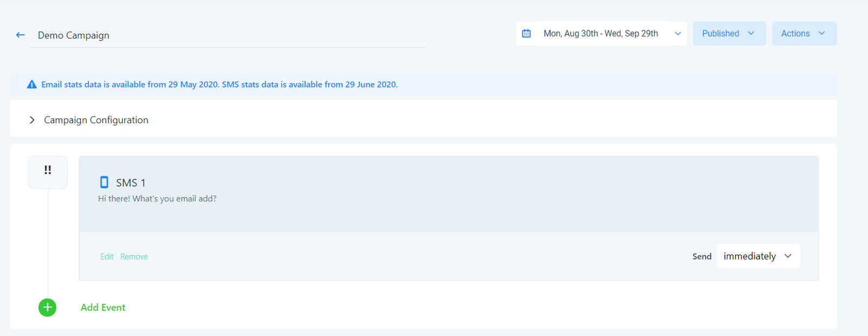868x336 pixels.
Task: Select the Mon, Aug 30th - Wed, Sep 29th text
Action: tap(601, 34)
